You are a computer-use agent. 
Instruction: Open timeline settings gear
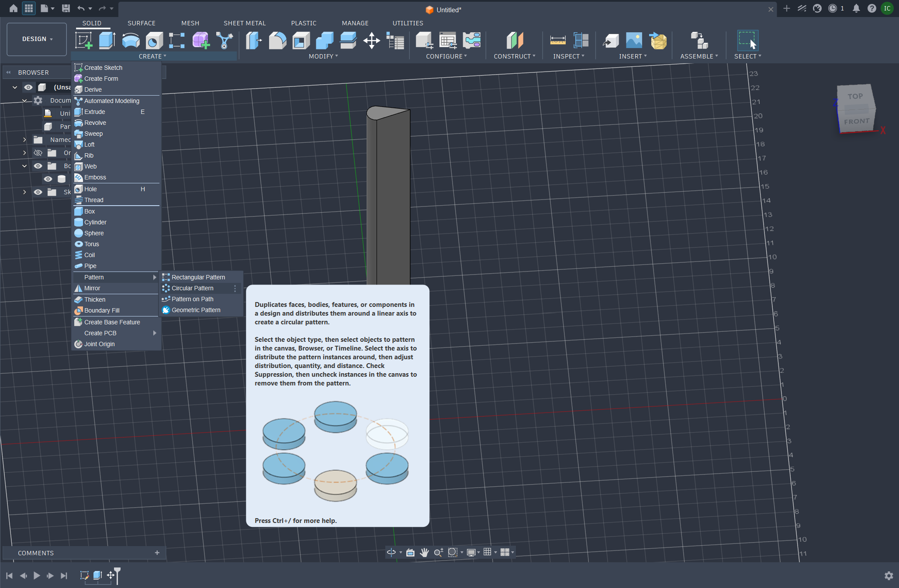click(x=889, y=576)
